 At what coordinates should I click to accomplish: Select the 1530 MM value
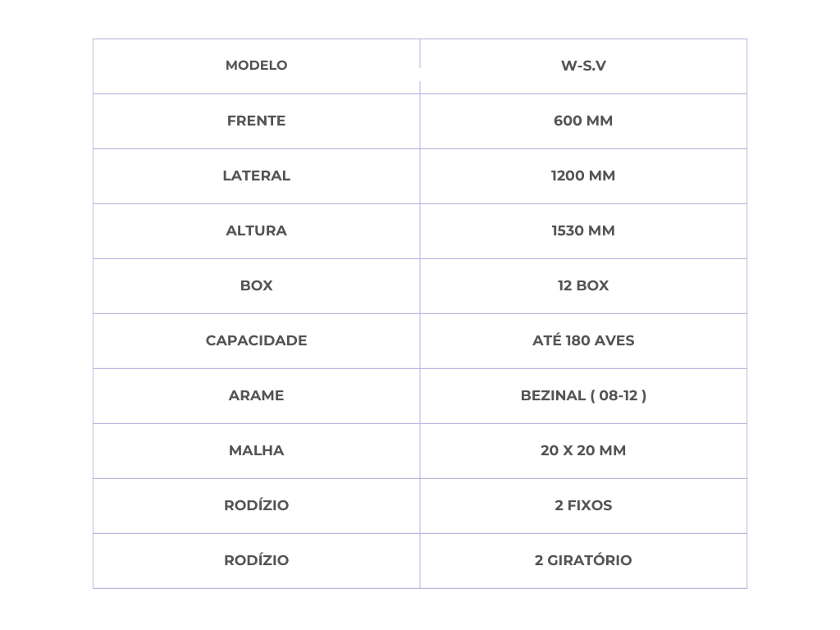click(583, 231)
